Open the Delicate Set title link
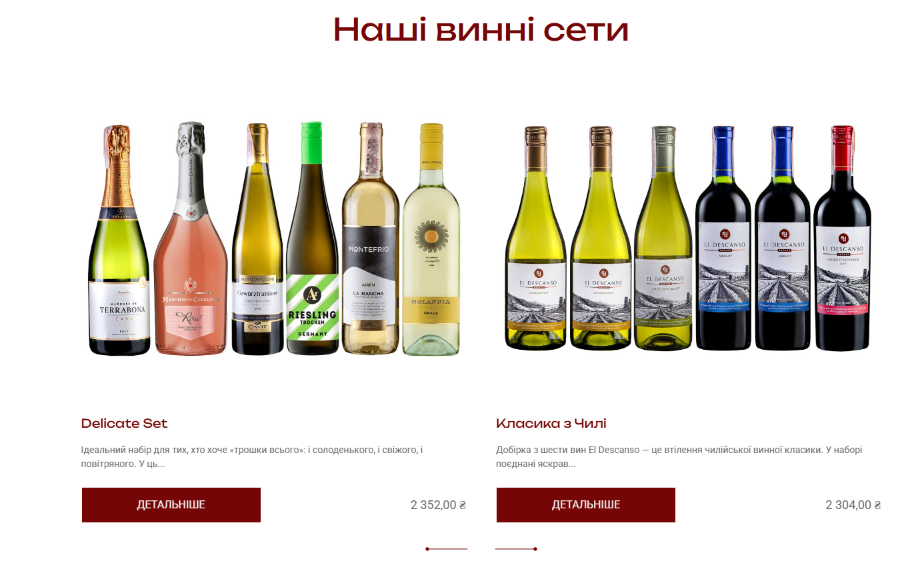The width and height of the screenshot is (924, 563). coord(124,423)
